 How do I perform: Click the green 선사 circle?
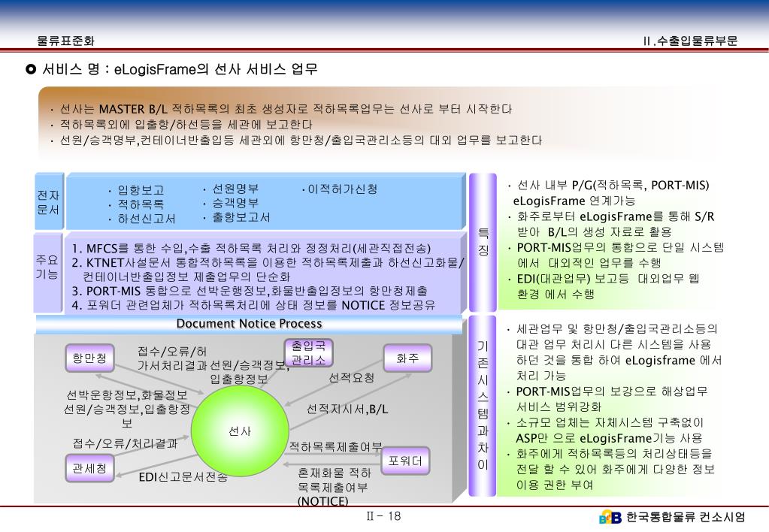240,431
